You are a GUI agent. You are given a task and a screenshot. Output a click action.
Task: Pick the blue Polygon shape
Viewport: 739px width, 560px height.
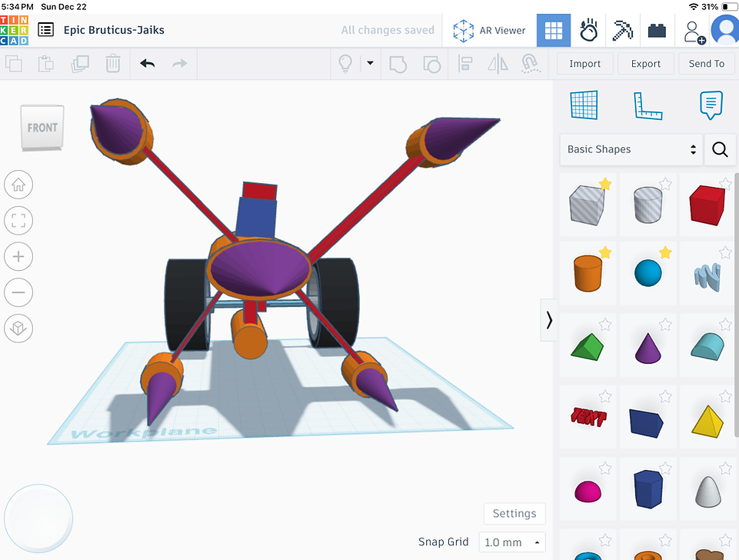pos(648,488)
